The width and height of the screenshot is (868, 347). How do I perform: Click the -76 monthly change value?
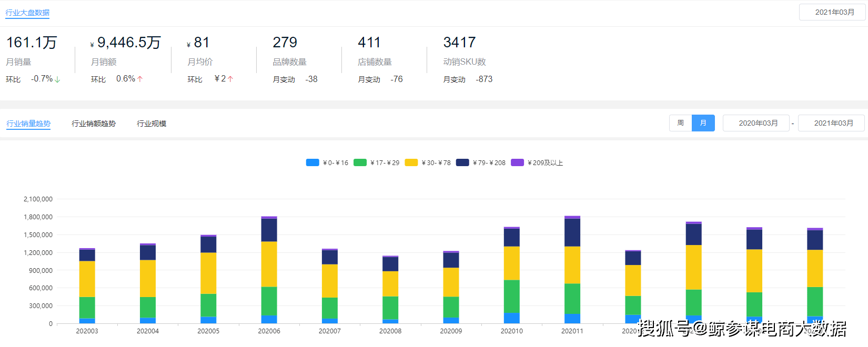tap(397, 79)
